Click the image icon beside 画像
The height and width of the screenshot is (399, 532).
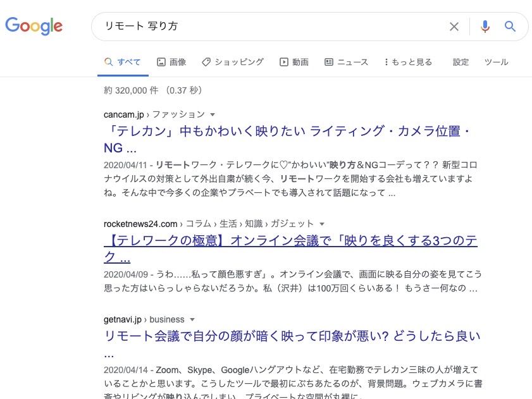click(161, 62)
